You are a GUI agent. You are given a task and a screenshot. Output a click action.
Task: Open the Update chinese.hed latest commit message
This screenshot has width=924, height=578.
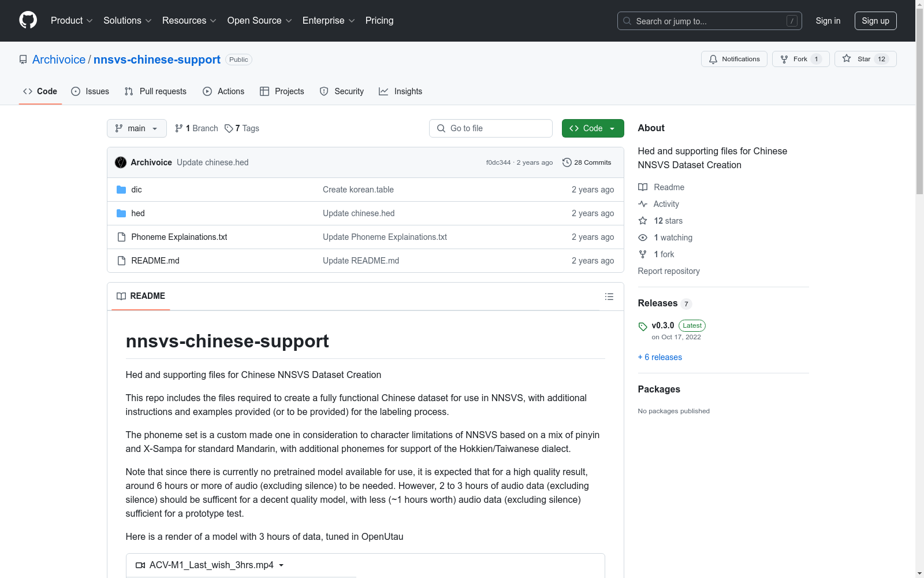(x=213, y=162)
